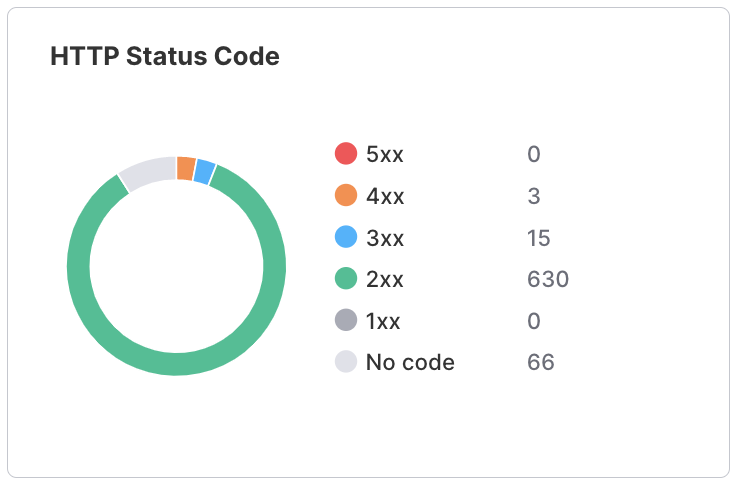Click the green 2xx legend dot
The height and width of the screenshot is (486, 740).
[x=345, y=278]
